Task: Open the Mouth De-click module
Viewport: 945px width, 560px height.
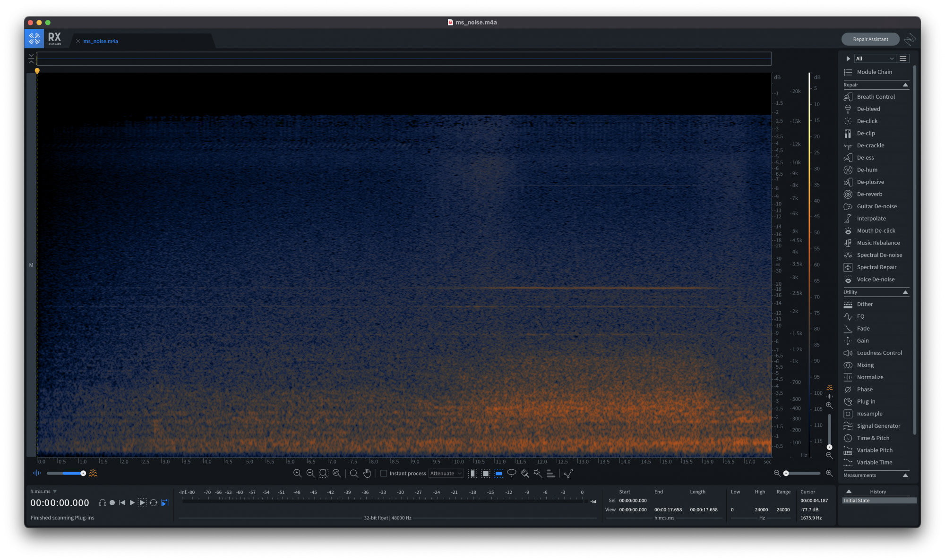Action: coord(876,231)
